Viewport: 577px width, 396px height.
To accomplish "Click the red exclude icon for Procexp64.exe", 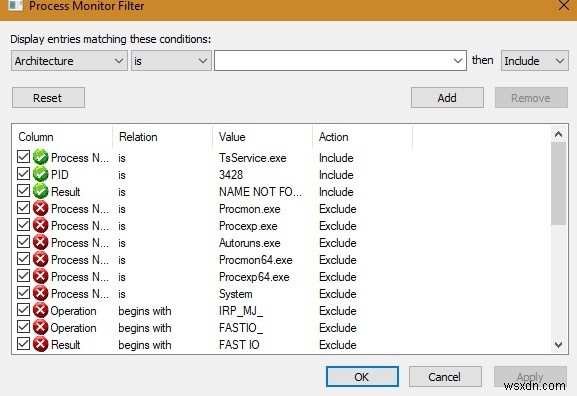I will 40,276.
